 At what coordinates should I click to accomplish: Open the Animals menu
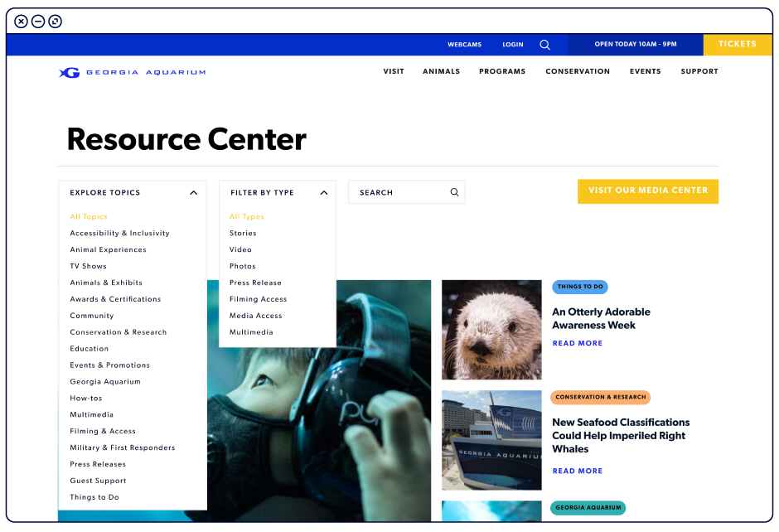point(441,71)
